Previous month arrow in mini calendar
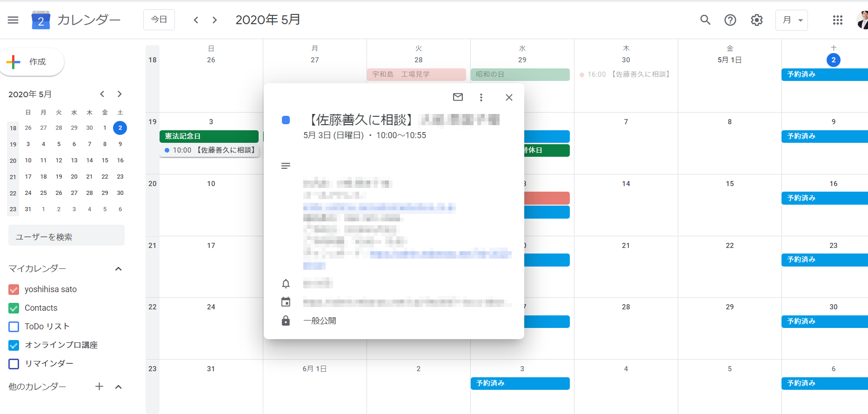The height and width of the screenshot is (414, 868). pyautogui.click(x=102, y=94)
